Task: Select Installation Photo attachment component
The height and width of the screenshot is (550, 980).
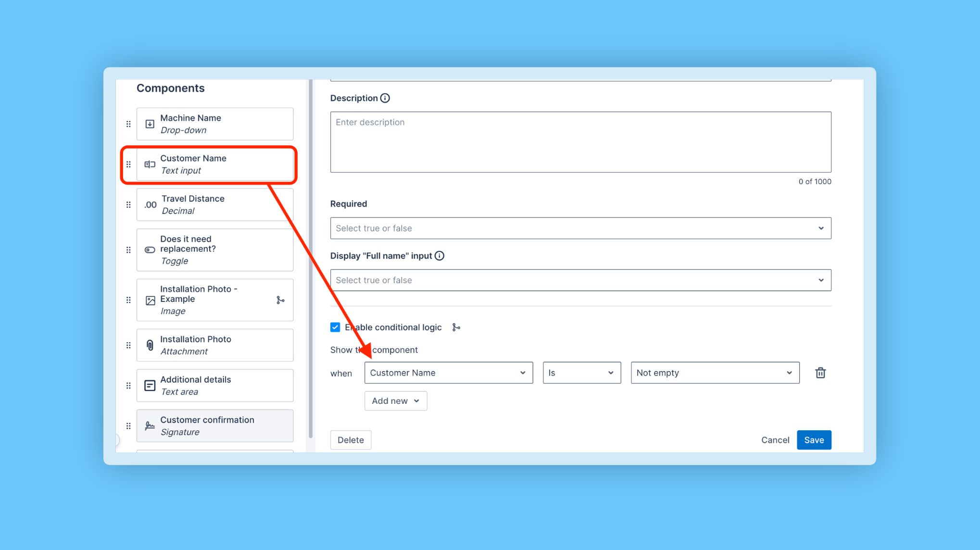Action: [x=215, y=345]
